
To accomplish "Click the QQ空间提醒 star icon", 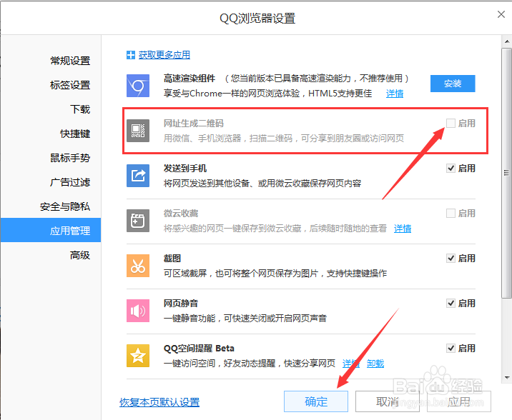I will 138,356.
